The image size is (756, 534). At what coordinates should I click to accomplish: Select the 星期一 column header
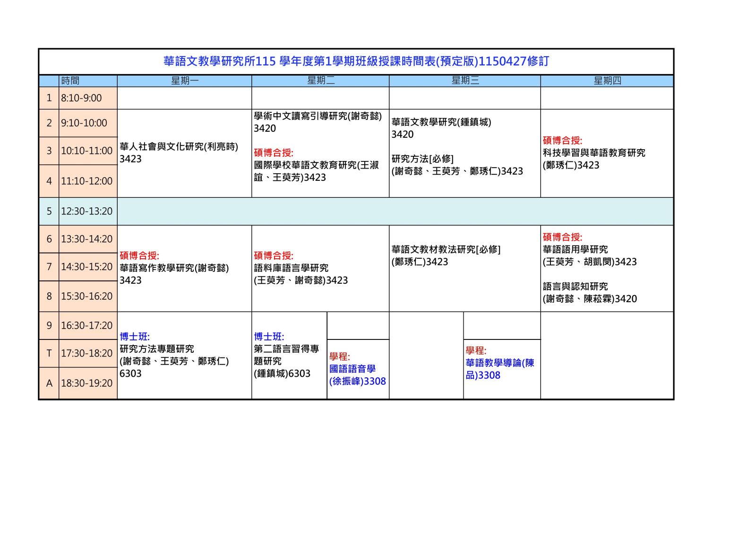pyautogui.click(x=184, y=81)
